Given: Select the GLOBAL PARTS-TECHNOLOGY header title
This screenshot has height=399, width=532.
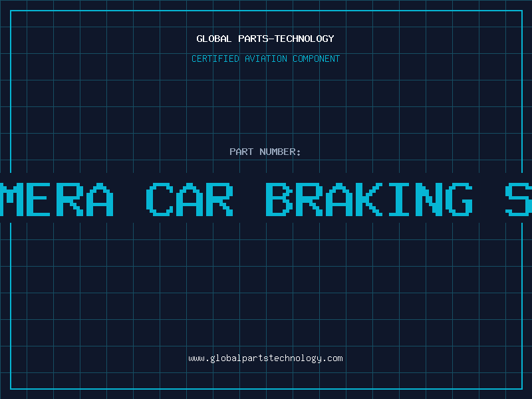Looking at the screenshot, I should pos(265,39).
